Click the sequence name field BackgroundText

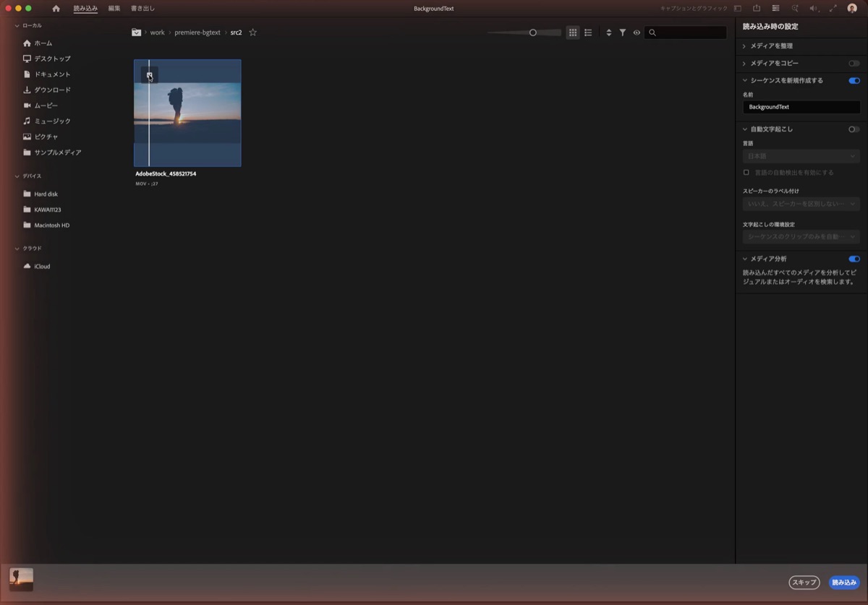(801, 107)
